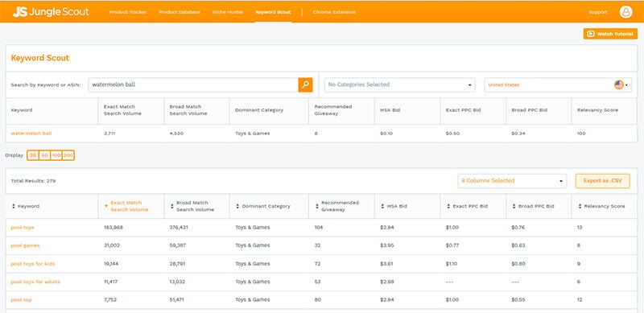Screen dimensions: 644x313
Task: Switch to Niche Hunter tab
Action: 228,12
